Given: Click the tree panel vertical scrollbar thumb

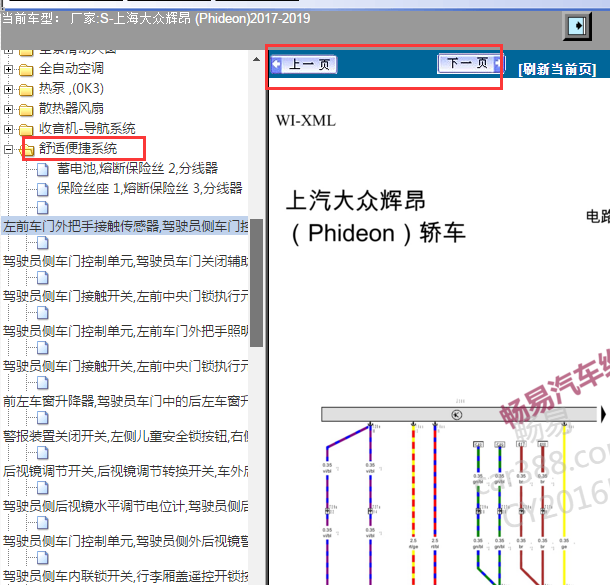Looking at the screenshot, I should [256, 283].
